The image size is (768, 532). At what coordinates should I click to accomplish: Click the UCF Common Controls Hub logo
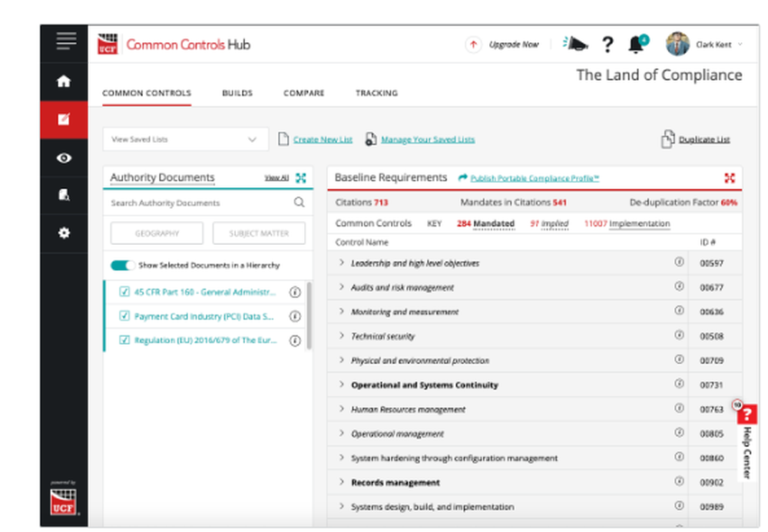174,45
